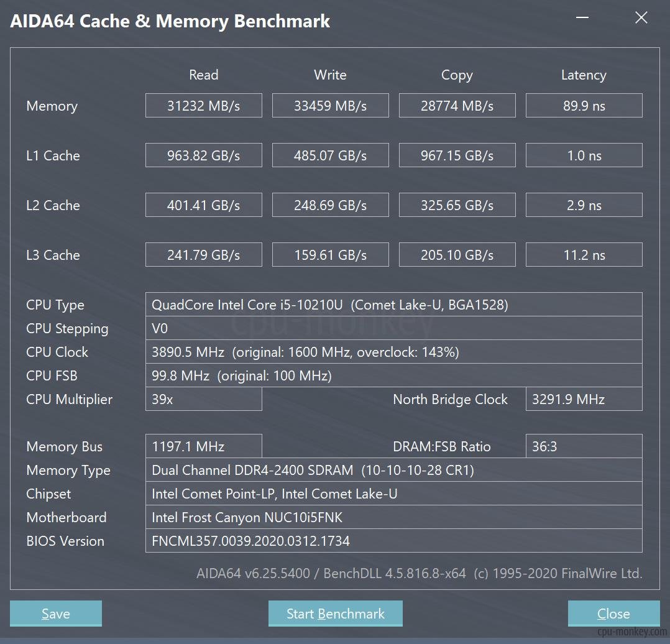Click Start Benchmark button

[x=336, y=614]
